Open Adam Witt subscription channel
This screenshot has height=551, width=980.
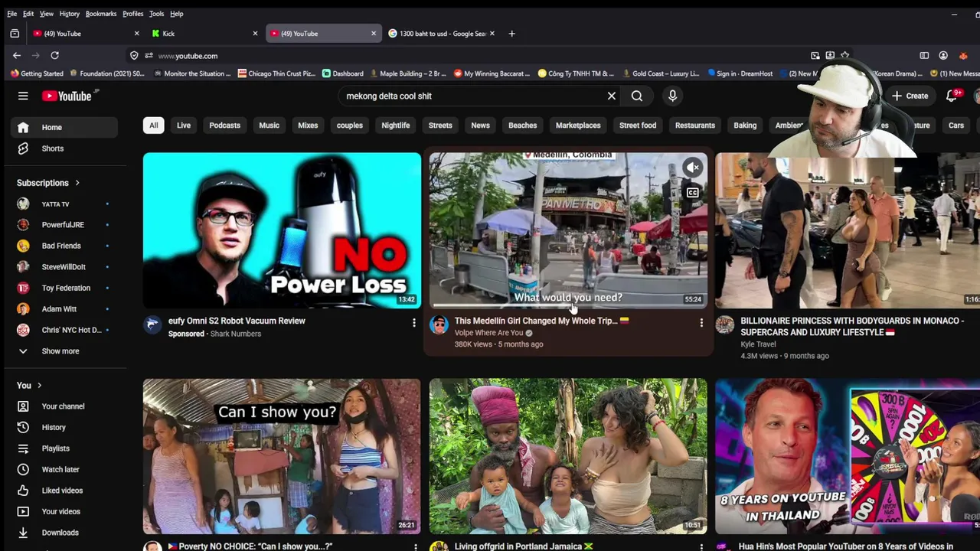(64, 309)
